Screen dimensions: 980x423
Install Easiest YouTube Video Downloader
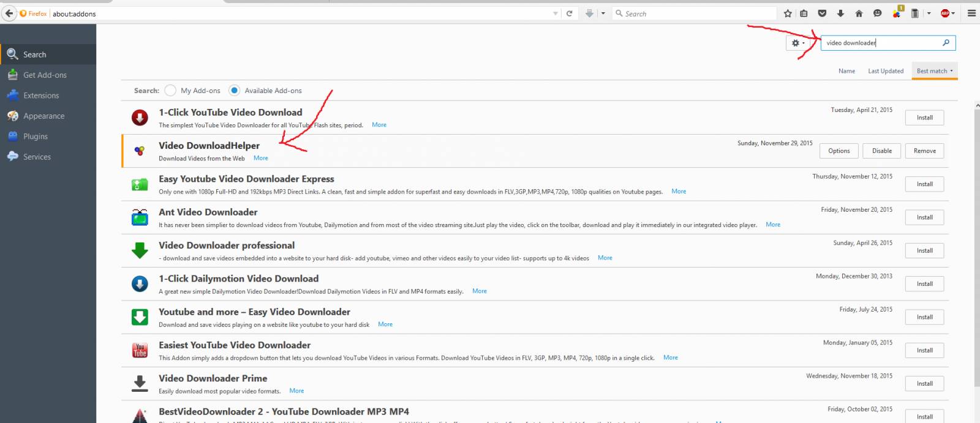click(x=924, y=350)
